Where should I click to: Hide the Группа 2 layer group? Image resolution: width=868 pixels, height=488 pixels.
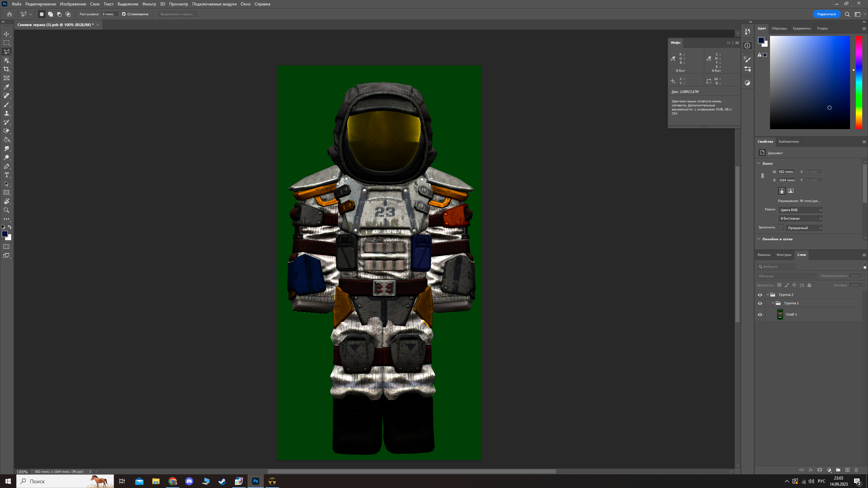tap(760, 295)
